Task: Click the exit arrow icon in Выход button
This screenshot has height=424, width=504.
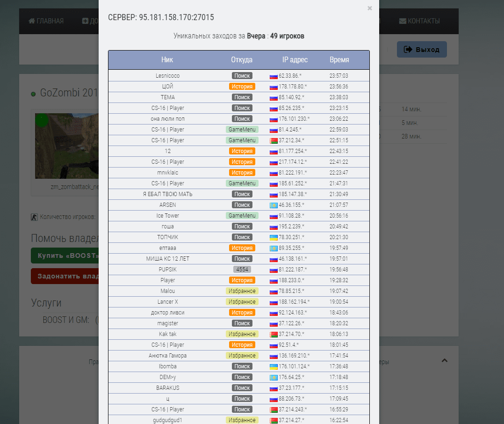Action: coord(408,49)
